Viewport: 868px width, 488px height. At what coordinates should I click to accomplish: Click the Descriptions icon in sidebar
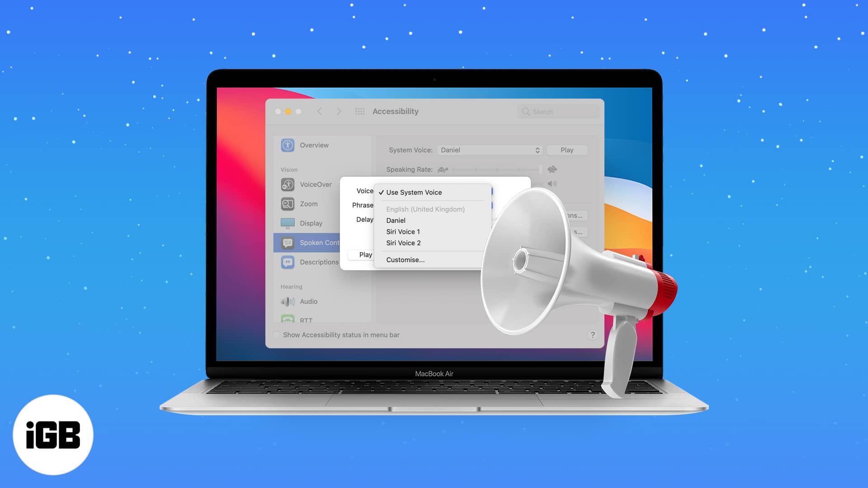pos(288,262)
